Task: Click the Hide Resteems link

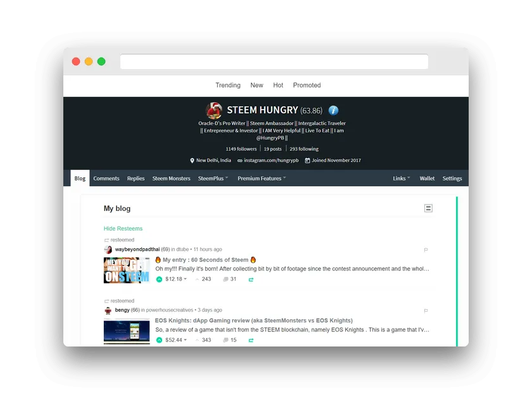Action: [123, 229]
